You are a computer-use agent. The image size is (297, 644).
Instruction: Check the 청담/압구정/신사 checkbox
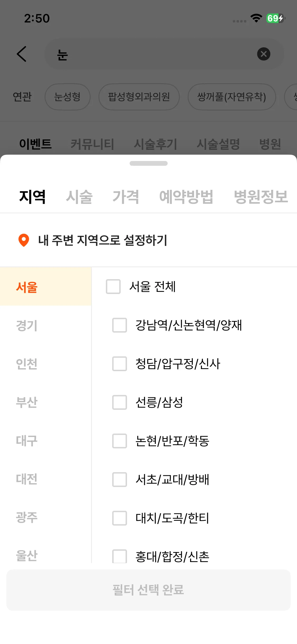[120, 364]
